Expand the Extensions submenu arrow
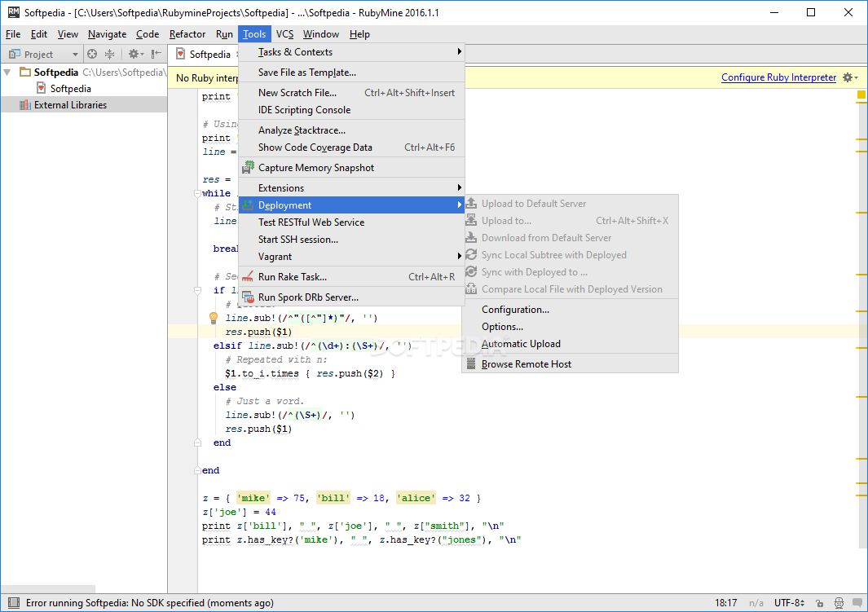The image size is (868, 612). (459, 187)
